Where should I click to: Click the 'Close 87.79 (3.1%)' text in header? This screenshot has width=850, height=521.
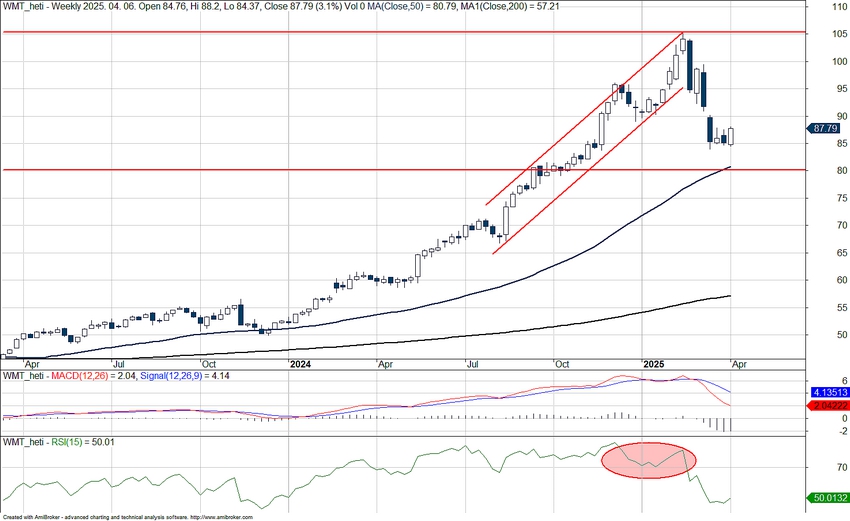tap(302, 6)
